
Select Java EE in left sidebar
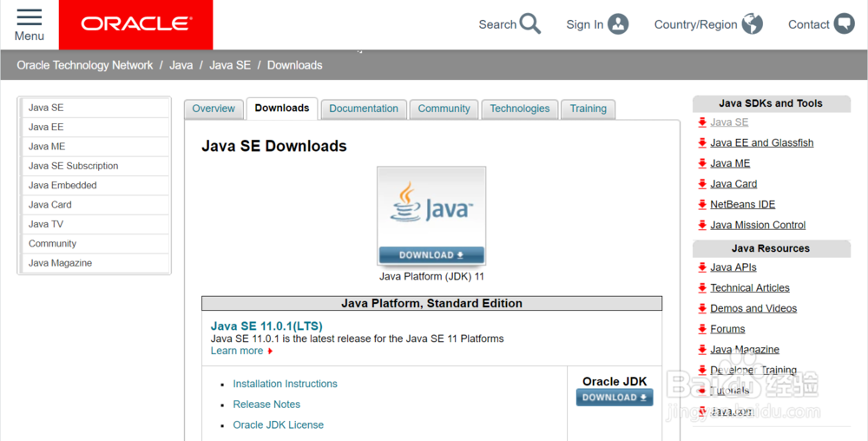click(x=95, y=128)
